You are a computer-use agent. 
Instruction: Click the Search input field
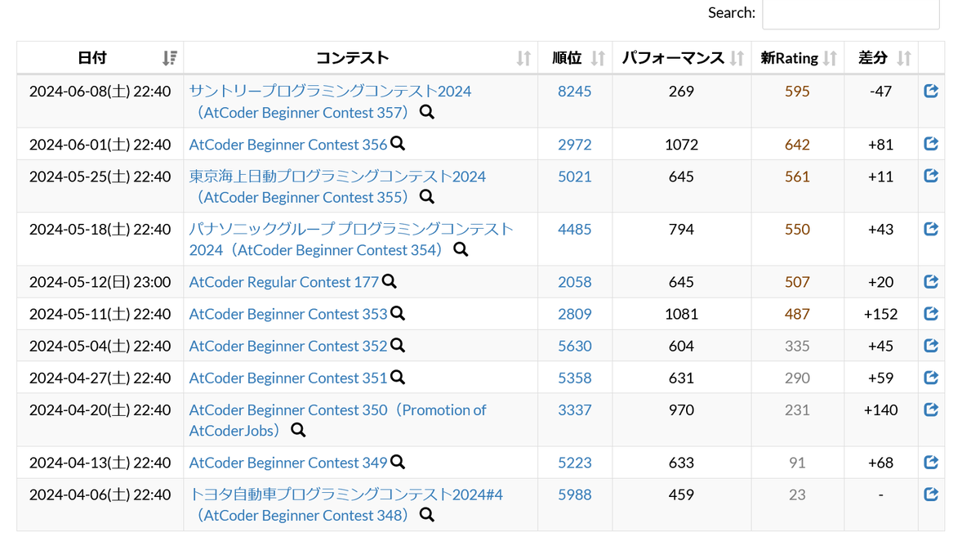point(850,13)
